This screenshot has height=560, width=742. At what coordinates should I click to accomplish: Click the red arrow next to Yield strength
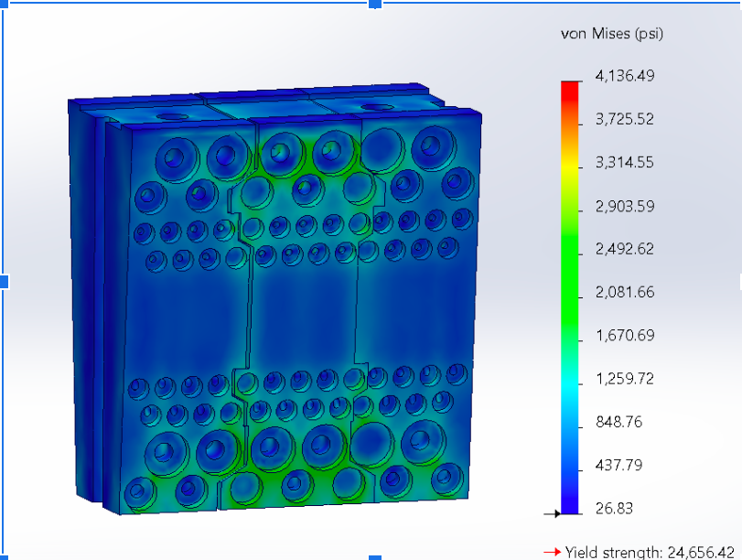coord(553,552)
